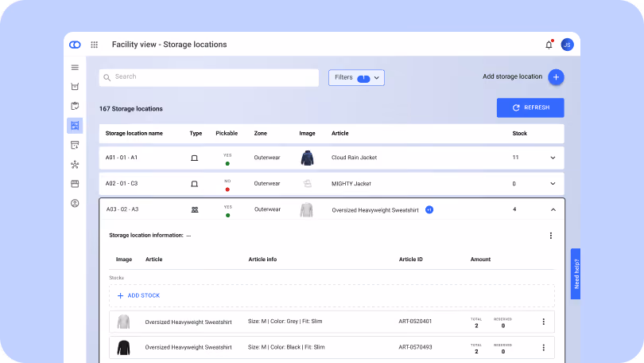Click the REFRESH button
The image size is (644, 363).
[530, 107]
